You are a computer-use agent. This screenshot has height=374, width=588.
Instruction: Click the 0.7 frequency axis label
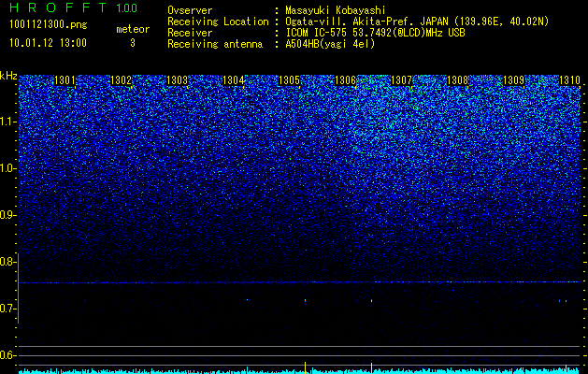click(x=7, y=309)
